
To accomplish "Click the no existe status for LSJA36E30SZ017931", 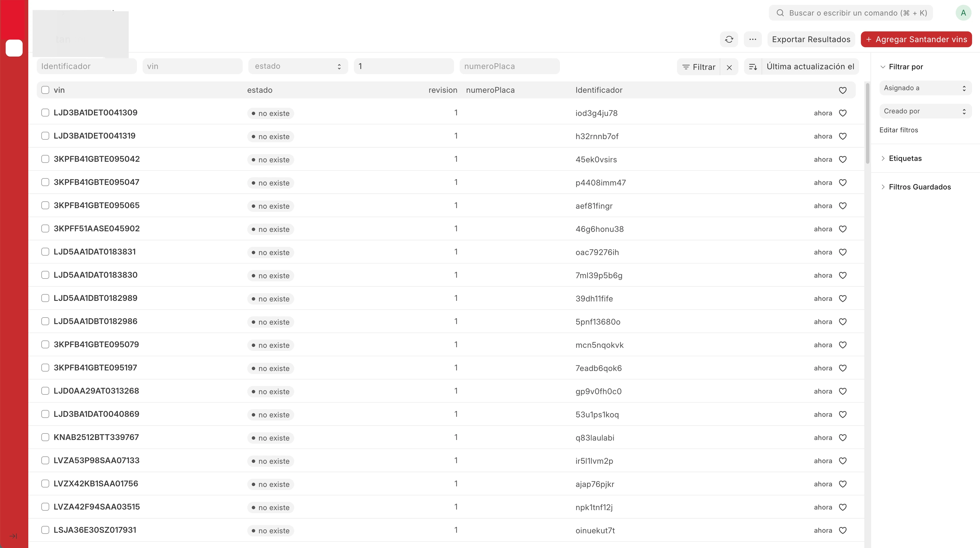I will point(270,531).
